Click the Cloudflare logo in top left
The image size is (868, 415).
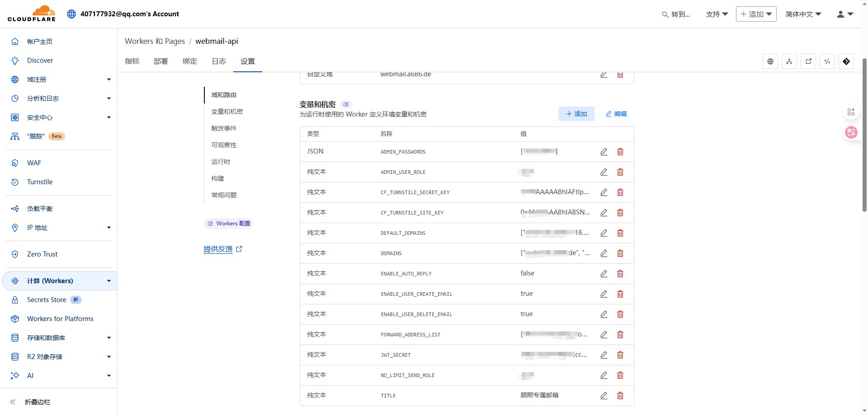(x=31, y=14)
